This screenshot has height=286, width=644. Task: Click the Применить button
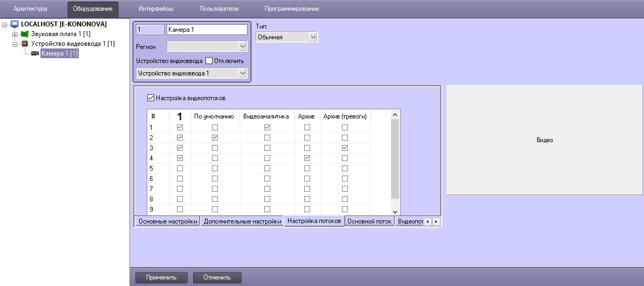[161, 277]
